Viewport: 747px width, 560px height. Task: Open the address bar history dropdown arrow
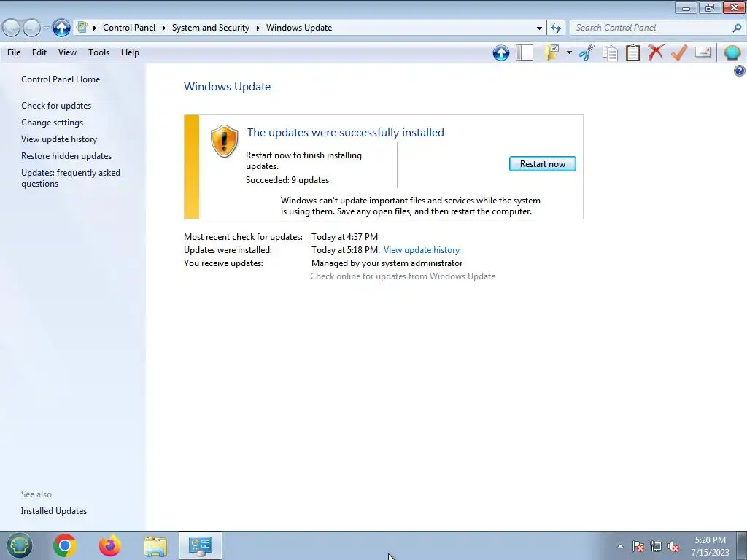(539, 28)
